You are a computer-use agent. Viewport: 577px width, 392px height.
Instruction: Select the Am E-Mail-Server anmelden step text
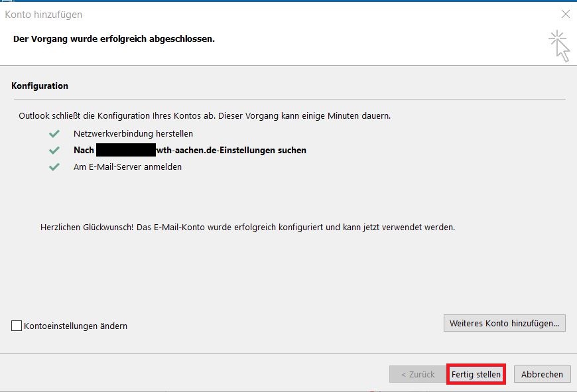click(x=127, y=167)
